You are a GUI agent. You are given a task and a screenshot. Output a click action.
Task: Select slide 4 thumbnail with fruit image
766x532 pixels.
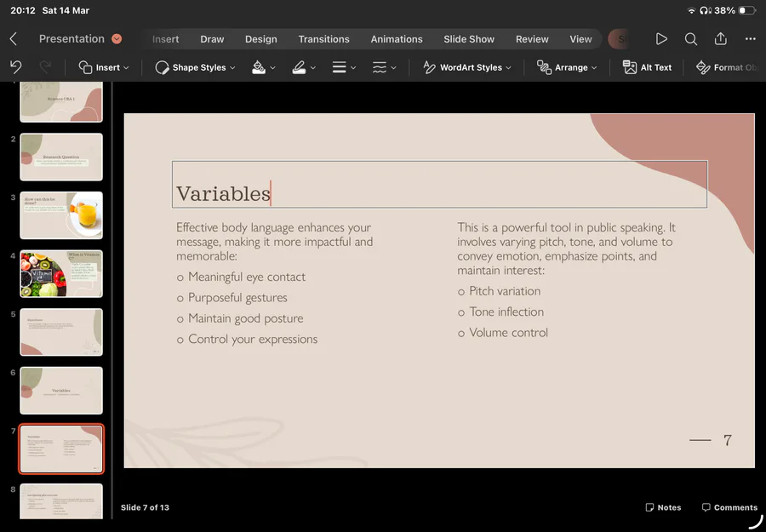click(x=61, y=273)
